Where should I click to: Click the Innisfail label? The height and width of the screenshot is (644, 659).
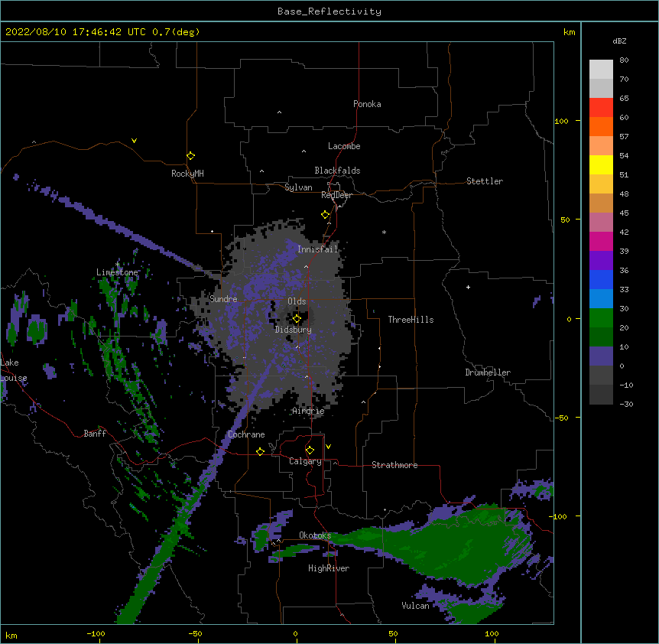318,249
